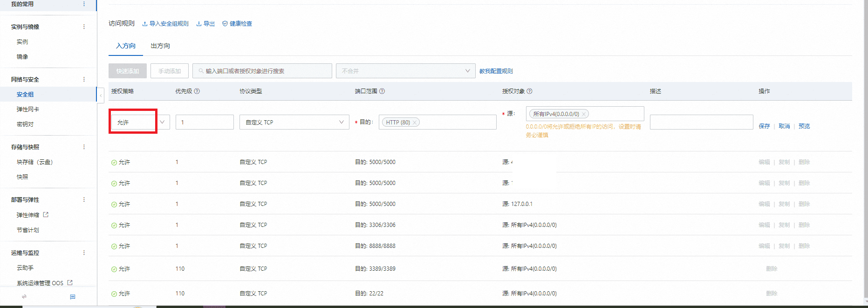Image resolution: width=868 pixels, height=308 pixels.
Task: Open 快照 in the sidebar
Action: tap(22, 177)
